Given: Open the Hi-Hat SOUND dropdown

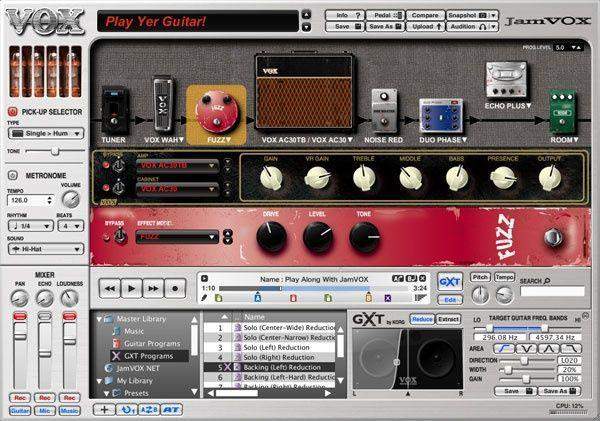Looking at the screenshot, I should coord(46,249).
